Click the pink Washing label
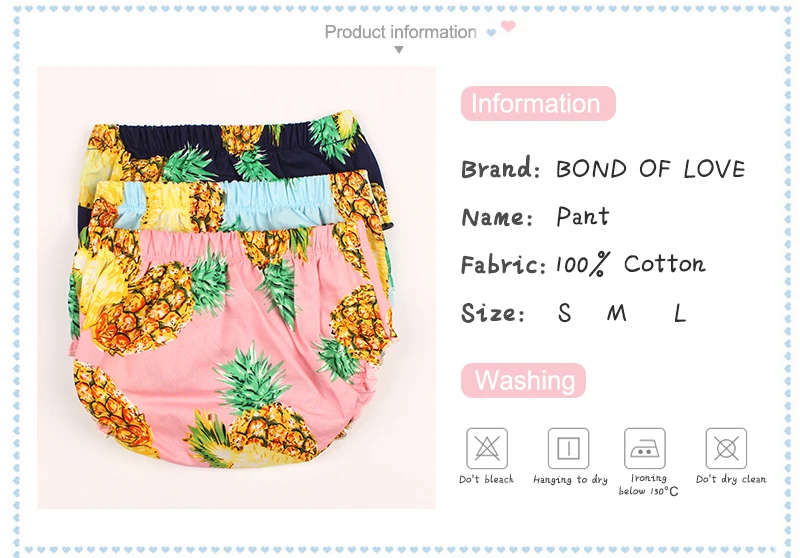Viewport: 800px width, 558px height. (523, 381)
